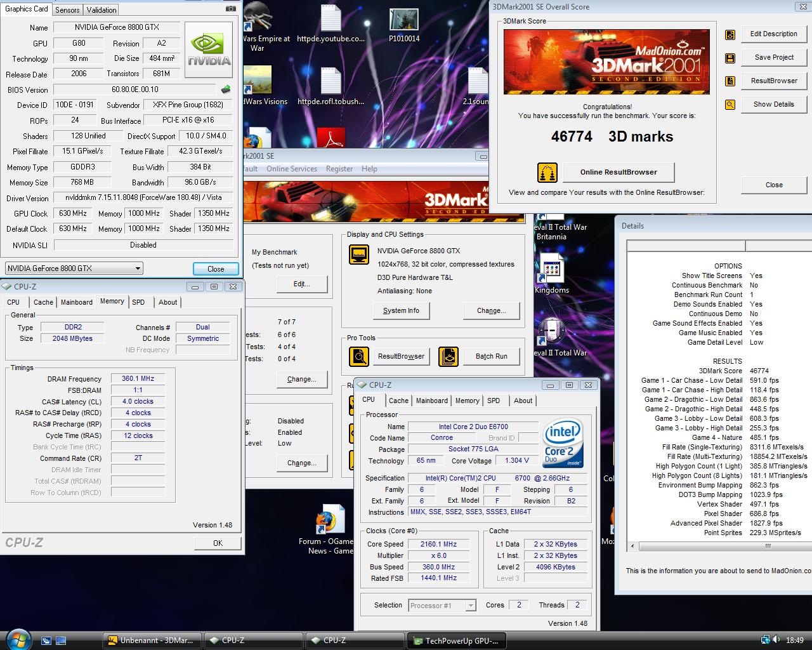Image resolution: width=812 pixels, height=650 pixels.
Task: Click the 46774 3D marks score text
Action: coord(612,136)
